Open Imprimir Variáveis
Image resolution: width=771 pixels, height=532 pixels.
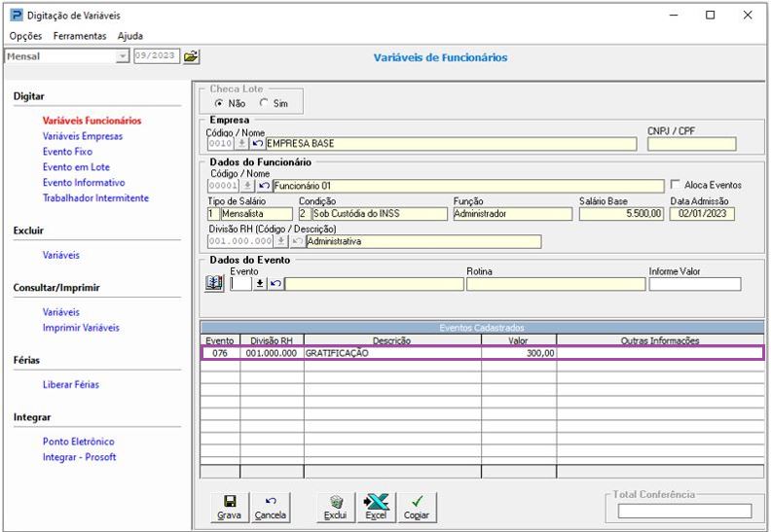[81, 328]
